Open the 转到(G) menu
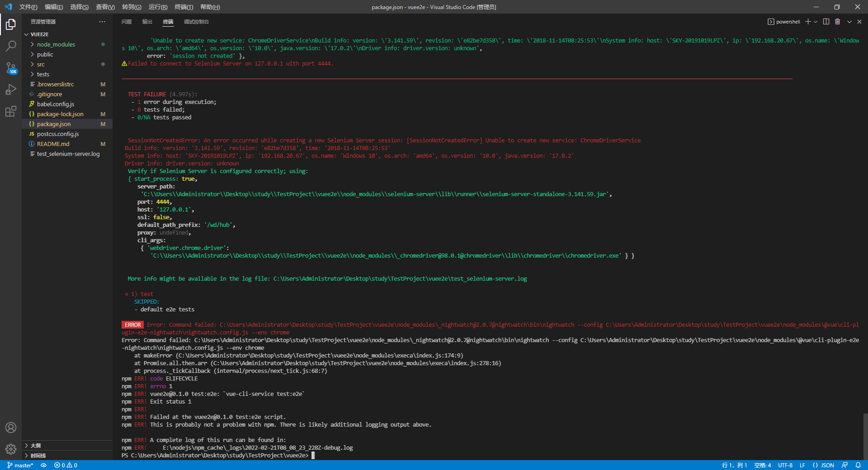The image size is (868, 470). coord(132,7)
